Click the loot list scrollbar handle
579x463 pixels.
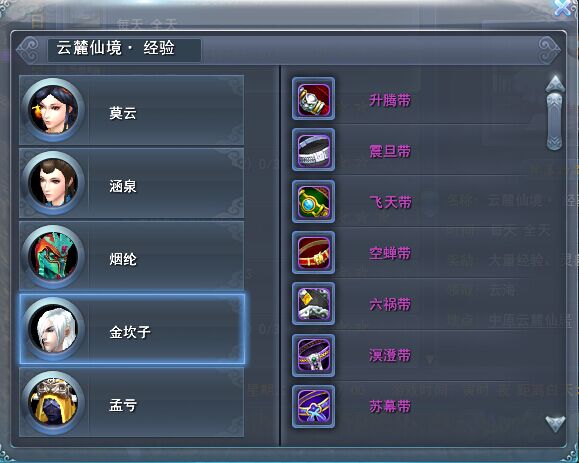pyautogui.click(x=554, y=121)
